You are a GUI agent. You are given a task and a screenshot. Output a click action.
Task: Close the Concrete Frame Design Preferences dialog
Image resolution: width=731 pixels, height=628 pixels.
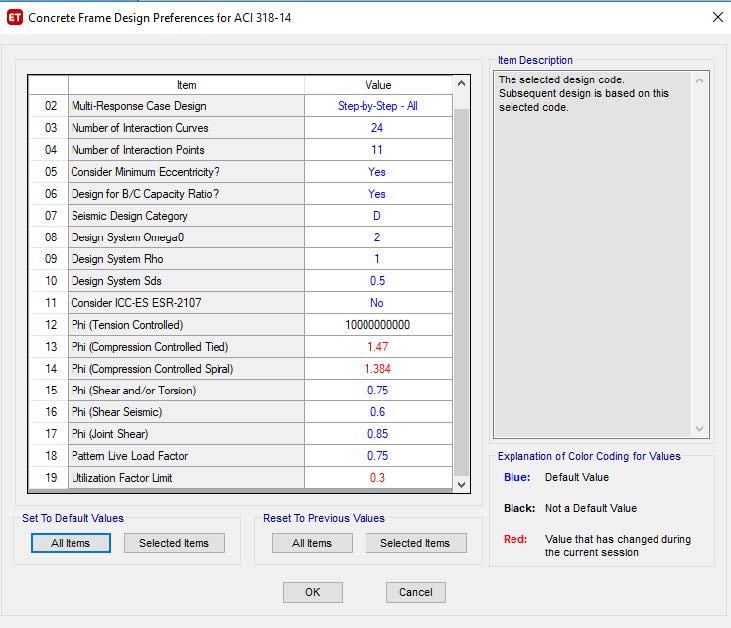click(x=717, y=17)
